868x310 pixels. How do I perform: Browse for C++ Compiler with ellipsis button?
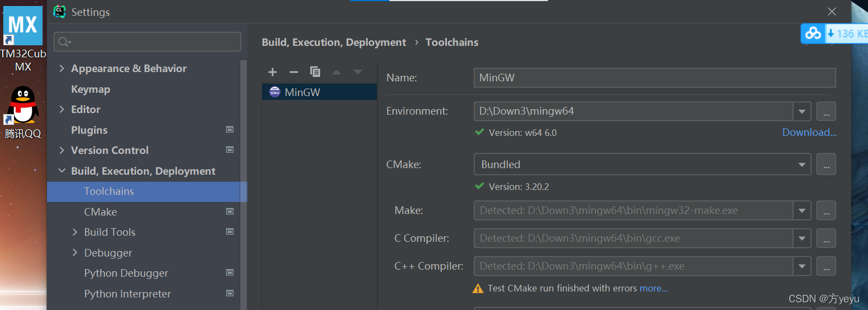826,266
